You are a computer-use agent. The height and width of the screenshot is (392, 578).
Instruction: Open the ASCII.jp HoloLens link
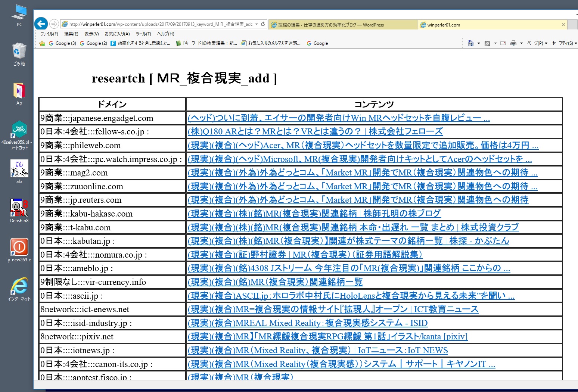coord(351,296)
